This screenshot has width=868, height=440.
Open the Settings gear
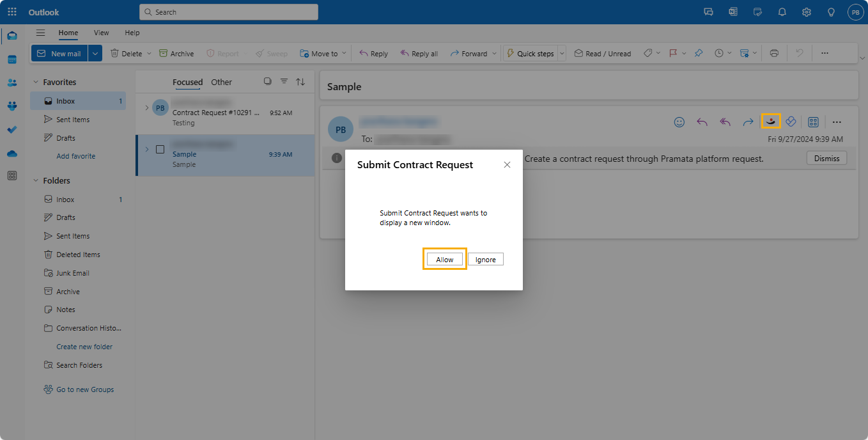click(x=807, y=12)
